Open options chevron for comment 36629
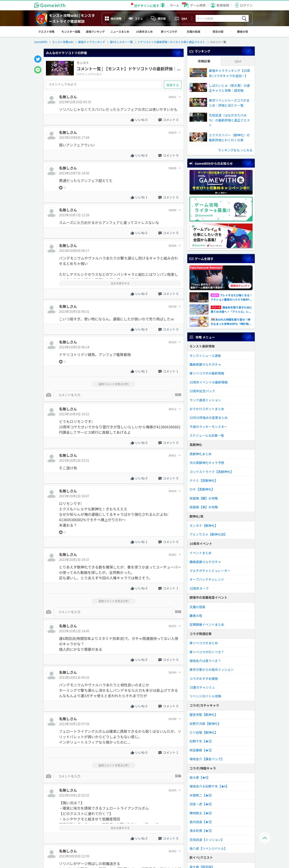Screen dimensions: 289x868 pos(180,132)
